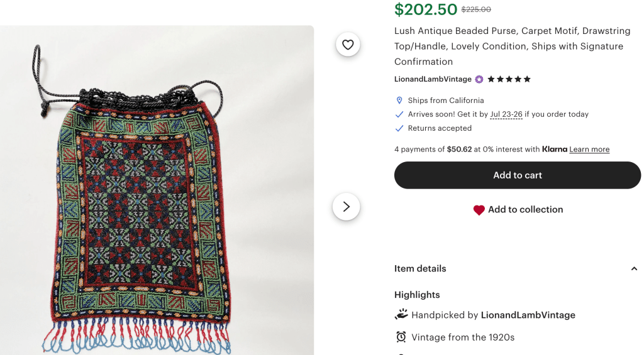Click the Handpicked hand icon
Viewport: 644px width, 355px height.
point(401,314)
